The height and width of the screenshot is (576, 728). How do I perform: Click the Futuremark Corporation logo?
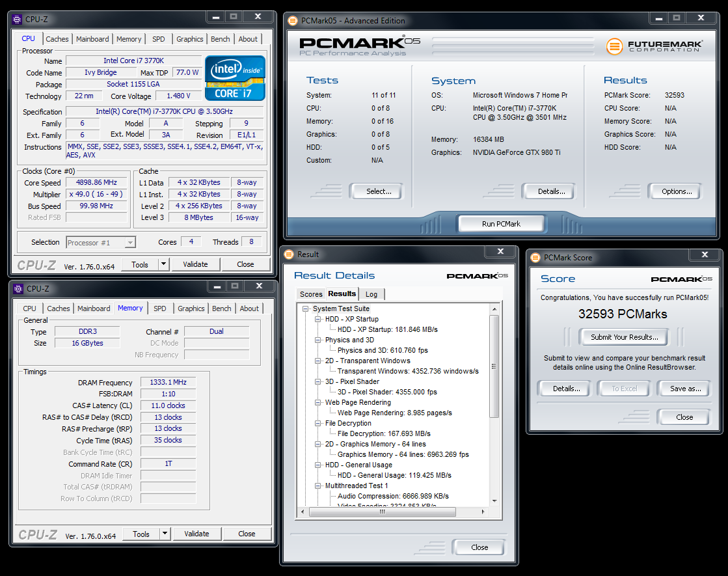pos(654,46)
